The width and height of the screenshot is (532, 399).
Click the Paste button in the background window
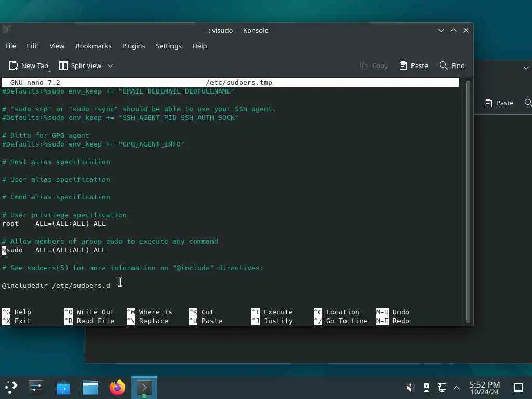tap(499, 103)
